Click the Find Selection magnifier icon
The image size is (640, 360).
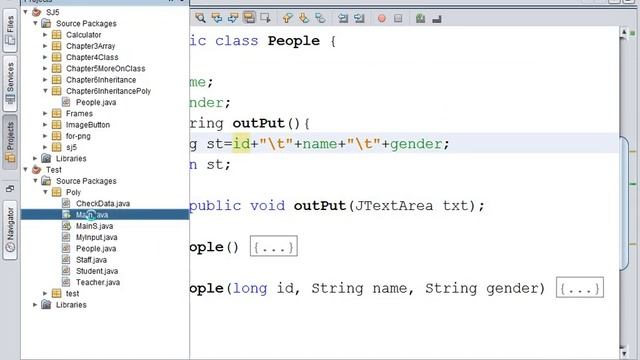point(200,18)
